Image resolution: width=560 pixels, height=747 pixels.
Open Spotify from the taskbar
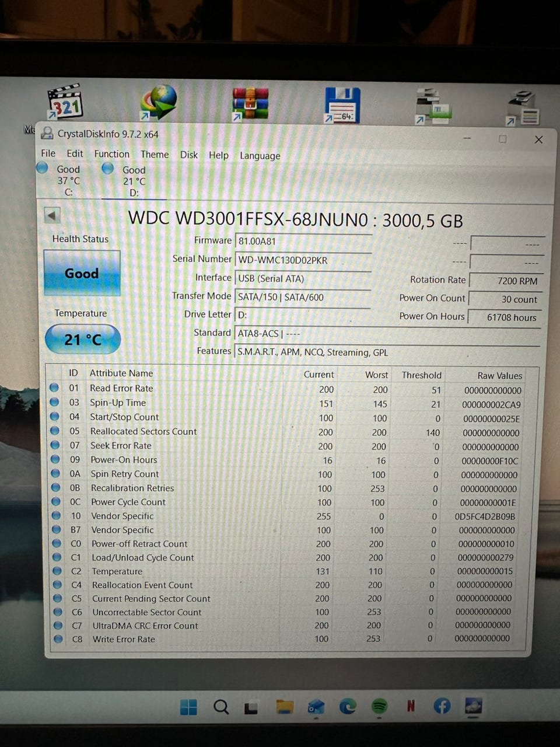pos(379,706)
